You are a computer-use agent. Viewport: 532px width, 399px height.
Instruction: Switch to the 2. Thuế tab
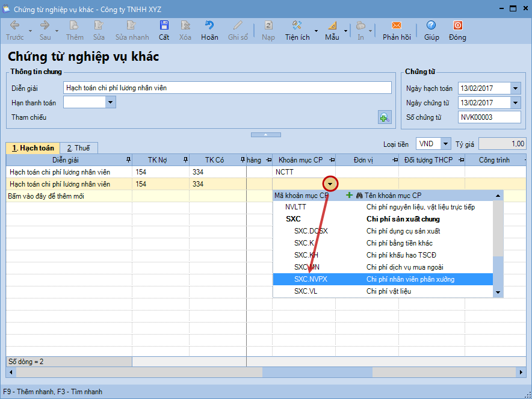coord(78,148)
